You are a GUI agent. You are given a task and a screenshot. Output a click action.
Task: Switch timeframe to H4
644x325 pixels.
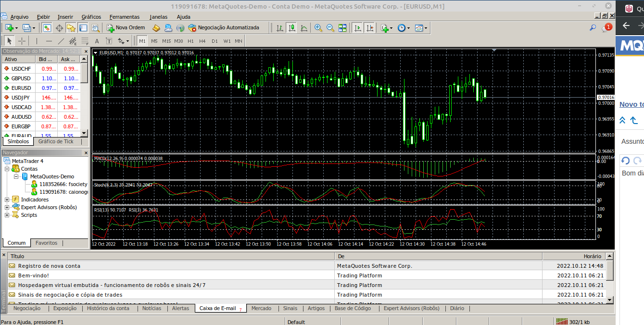pos(202,41)
